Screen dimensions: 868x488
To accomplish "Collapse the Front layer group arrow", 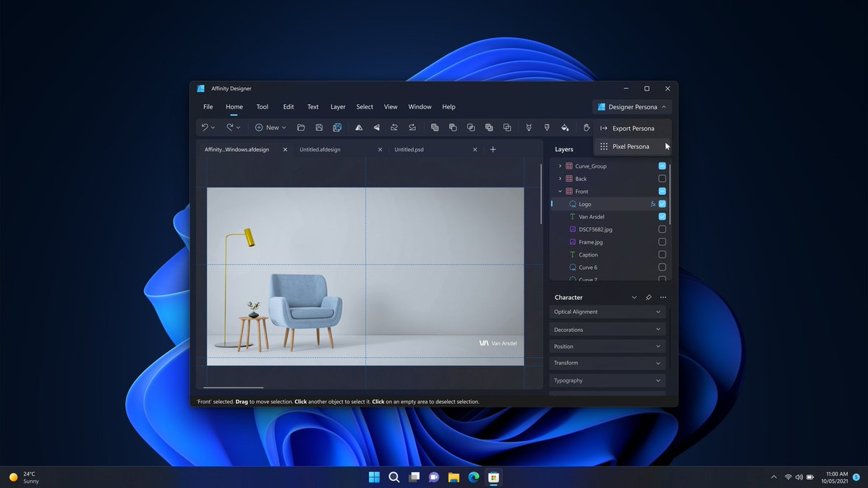I will (560, 192).
